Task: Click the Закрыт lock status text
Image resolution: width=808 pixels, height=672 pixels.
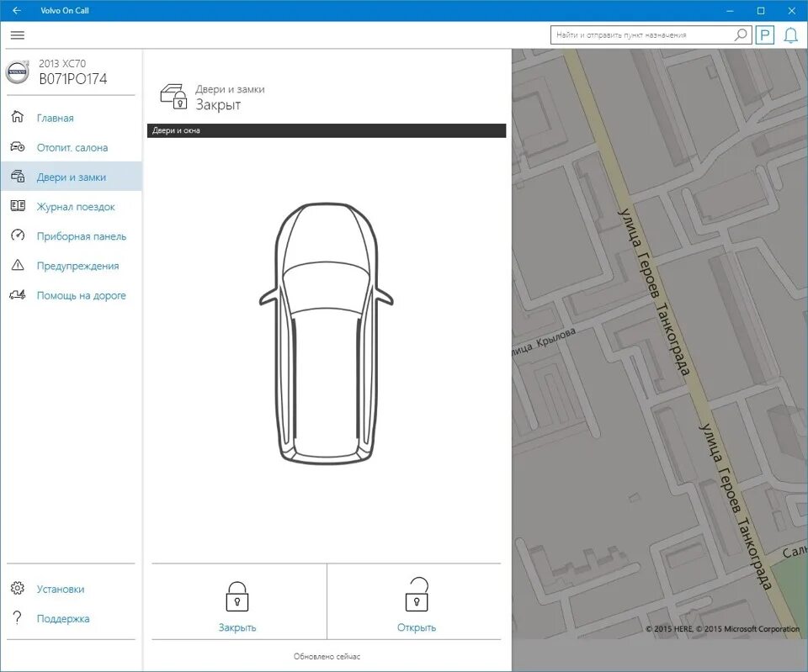Action: click(x=218, y=104)
